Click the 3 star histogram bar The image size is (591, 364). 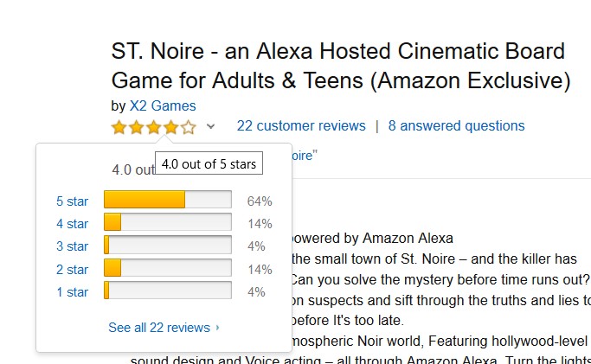point(167,246)
